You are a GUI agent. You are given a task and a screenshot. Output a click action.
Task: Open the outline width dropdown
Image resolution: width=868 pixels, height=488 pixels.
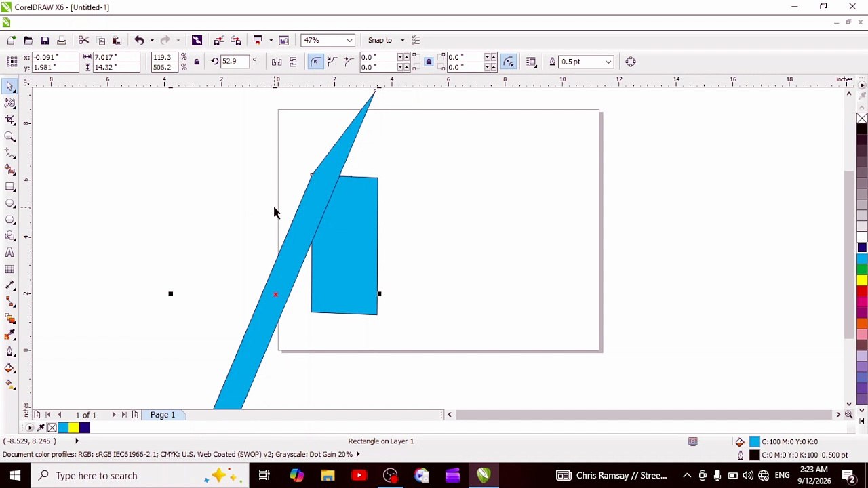(608, 62)
